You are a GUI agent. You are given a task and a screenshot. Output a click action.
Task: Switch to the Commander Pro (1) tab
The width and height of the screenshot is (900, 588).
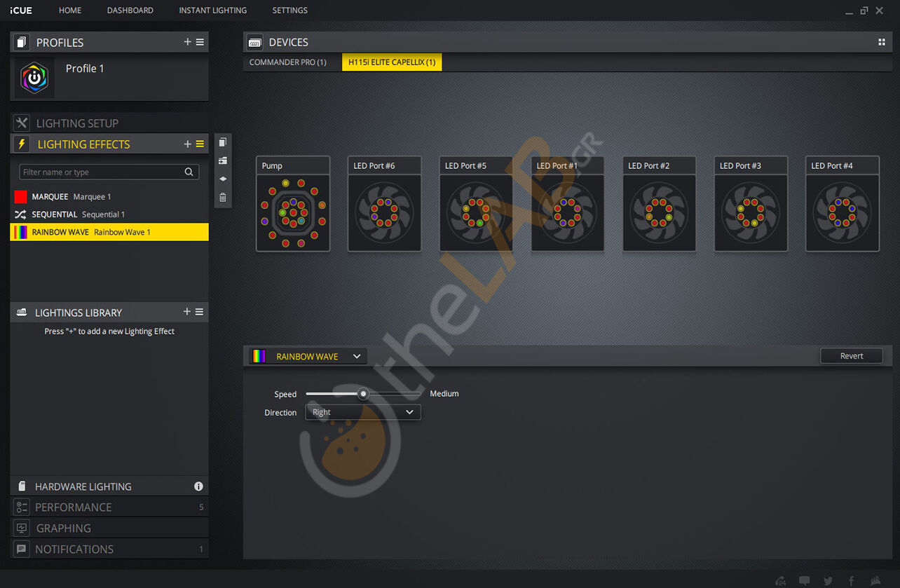pos(288,62)
